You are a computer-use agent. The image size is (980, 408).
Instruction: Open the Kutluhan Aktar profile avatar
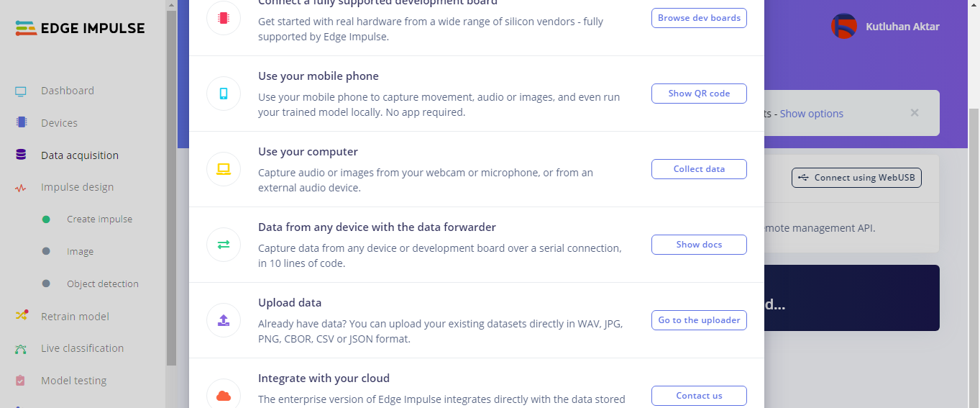point(843,27)
